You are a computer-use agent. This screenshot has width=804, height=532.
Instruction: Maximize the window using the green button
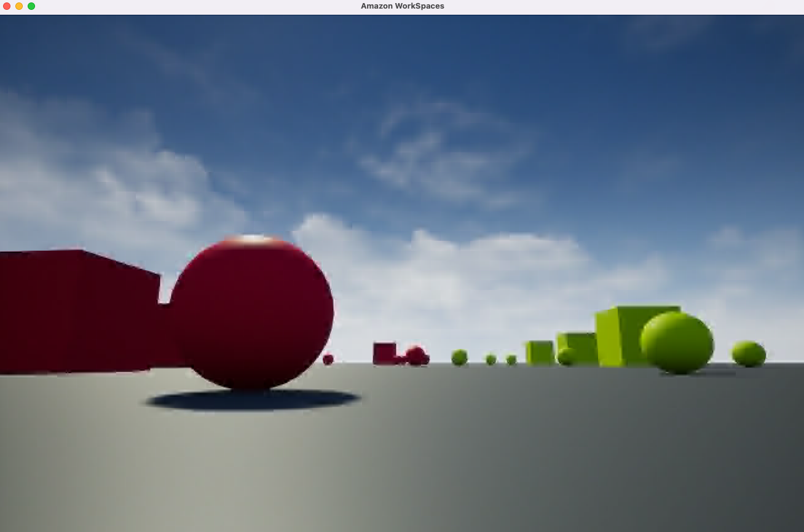click(x=31, y=6)
